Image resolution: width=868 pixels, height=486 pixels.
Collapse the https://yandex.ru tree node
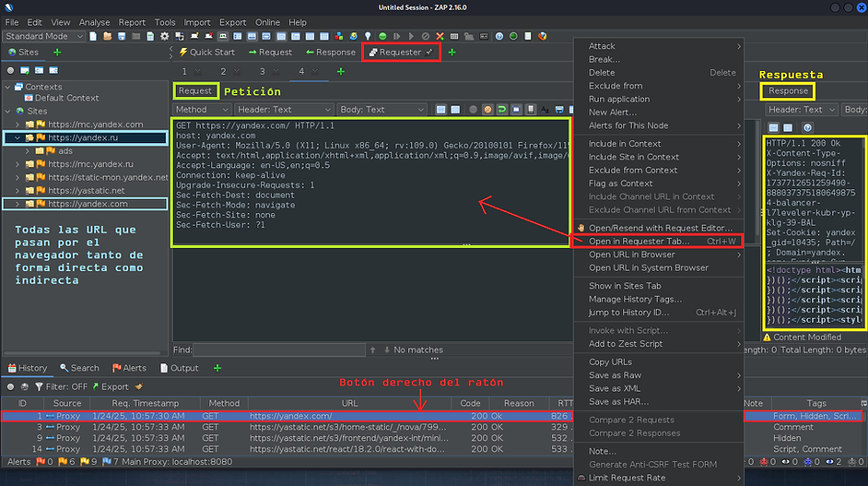click(18, 137)
